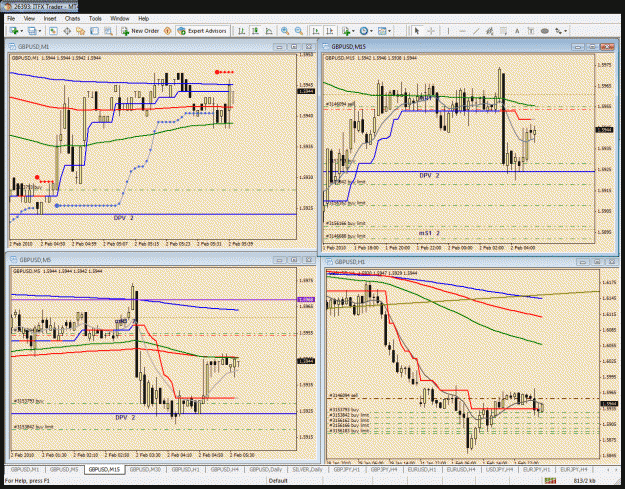The height and width of the screenshot is (489, 625).
Task: Open the Insert menu
Action: (x=50, y=18)
